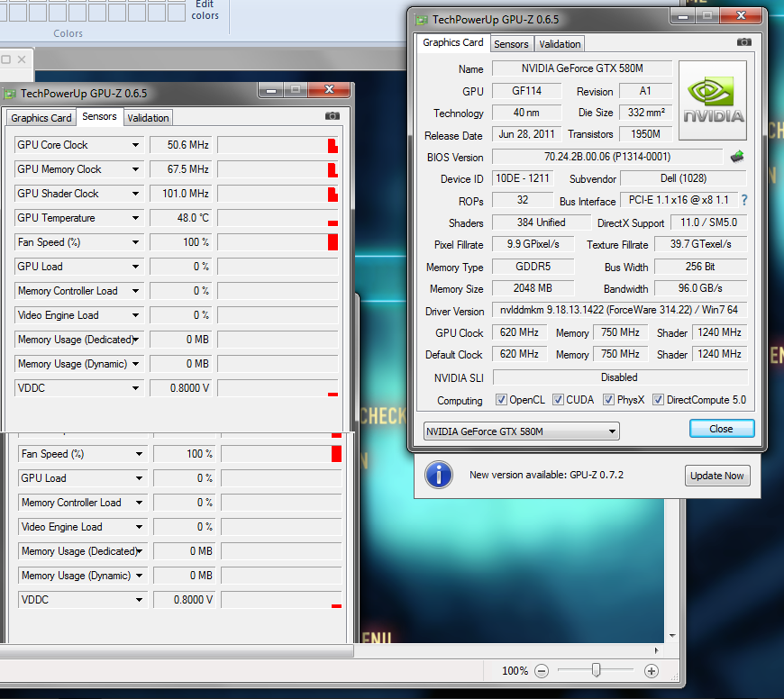Switch to Validation tab in the right GPU-Z window
Viewport: 784px width, 699px height.
tap(560, 44)
